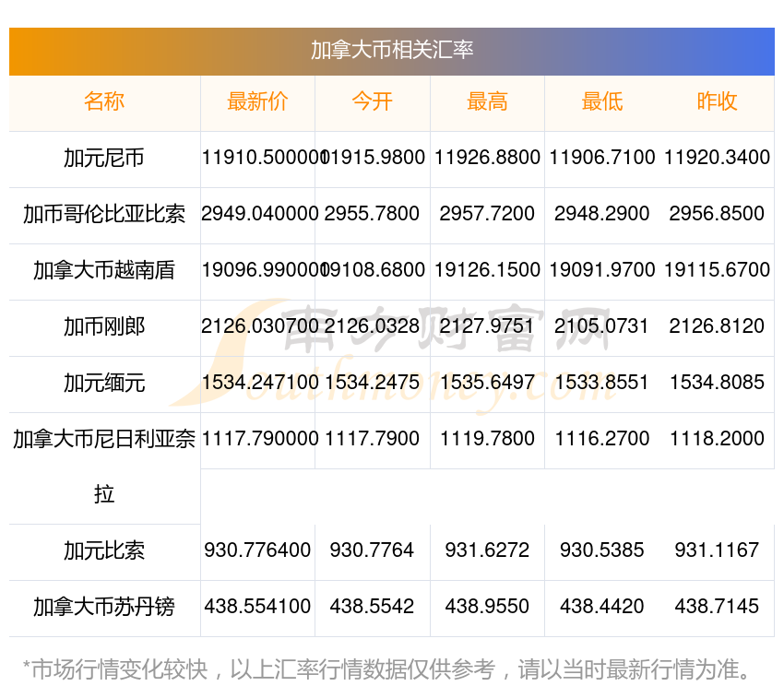
Task: Click the open value 1534.2475
Action: (372, 383)
